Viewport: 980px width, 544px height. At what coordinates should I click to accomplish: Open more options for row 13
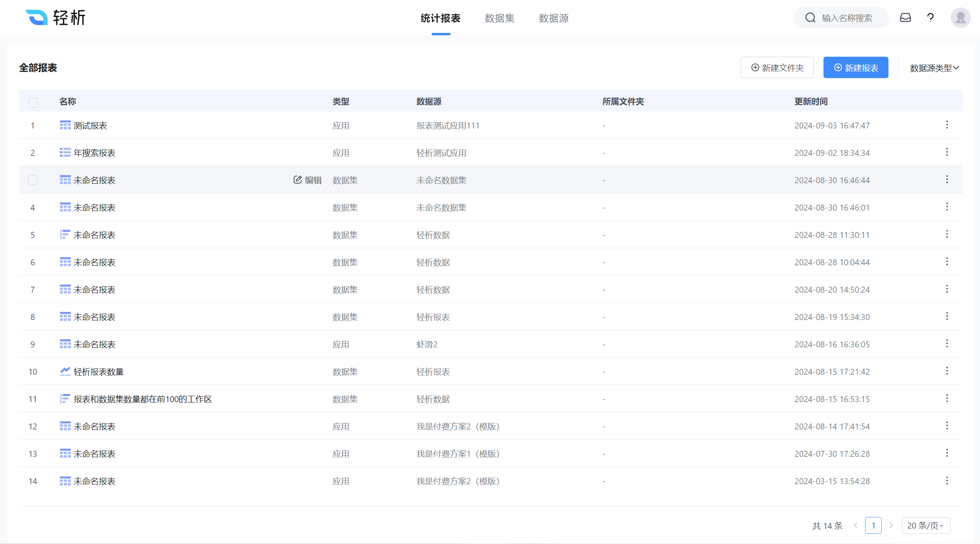947,453
